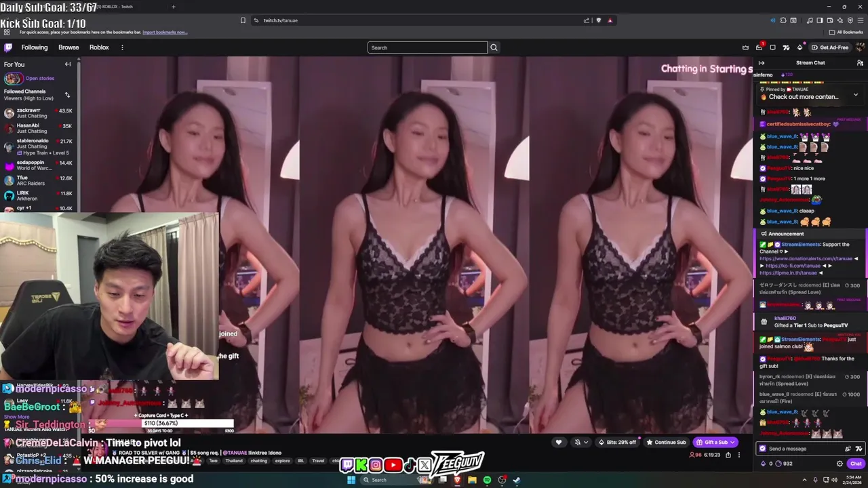This screenshot has height=488, width=868.
Task: Open browser hamburger menu
Action: 860,20
